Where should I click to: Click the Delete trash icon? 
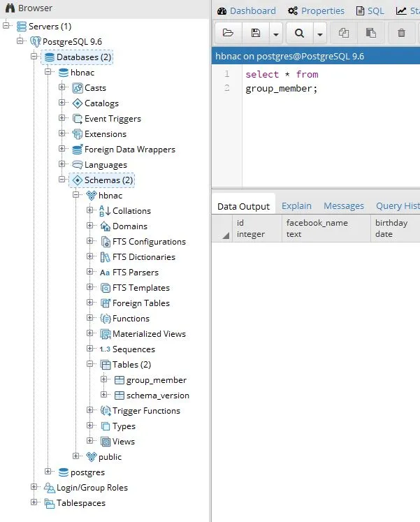point(402,33)
